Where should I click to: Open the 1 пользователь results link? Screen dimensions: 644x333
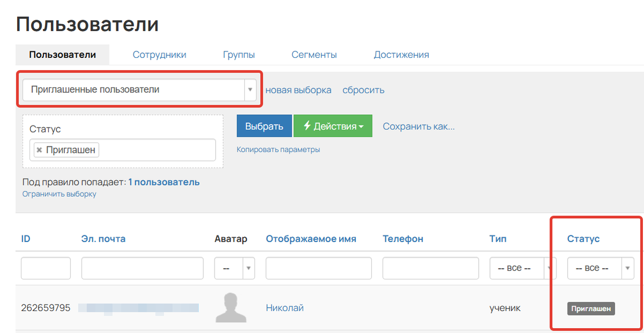[x=164, y=182]
